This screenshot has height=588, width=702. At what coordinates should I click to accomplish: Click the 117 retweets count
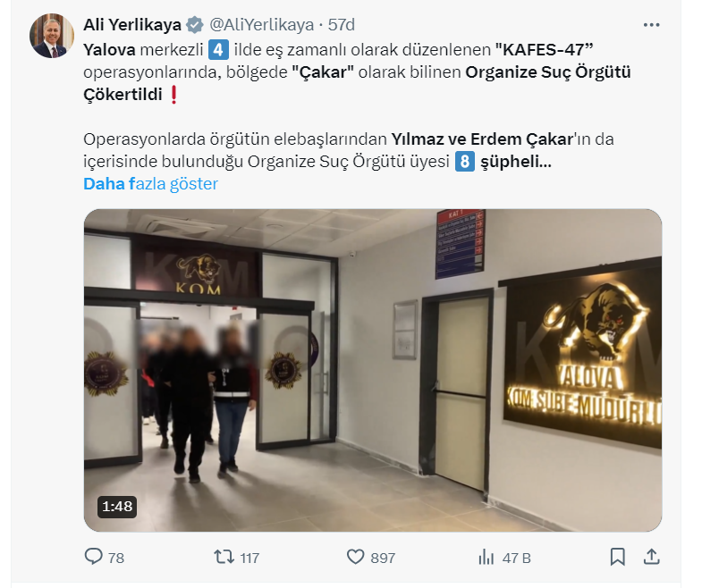[250, 558]
